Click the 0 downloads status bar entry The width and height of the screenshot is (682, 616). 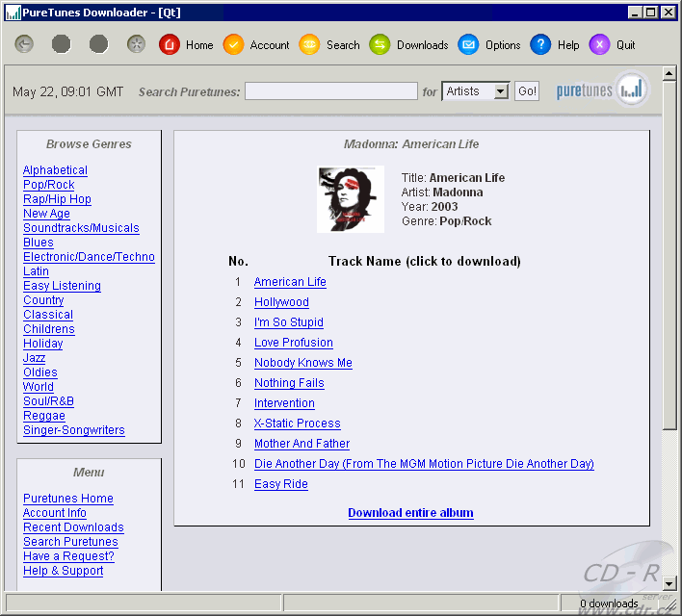coord(609,603)
